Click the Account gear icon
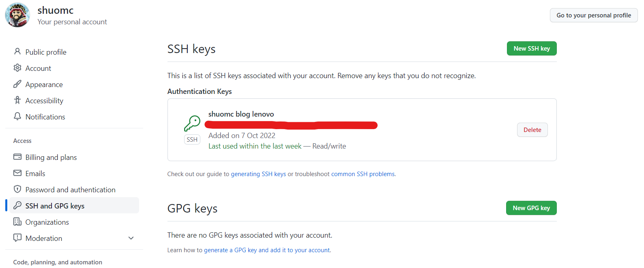Screen dimensions: 644x268 [17, 68]
